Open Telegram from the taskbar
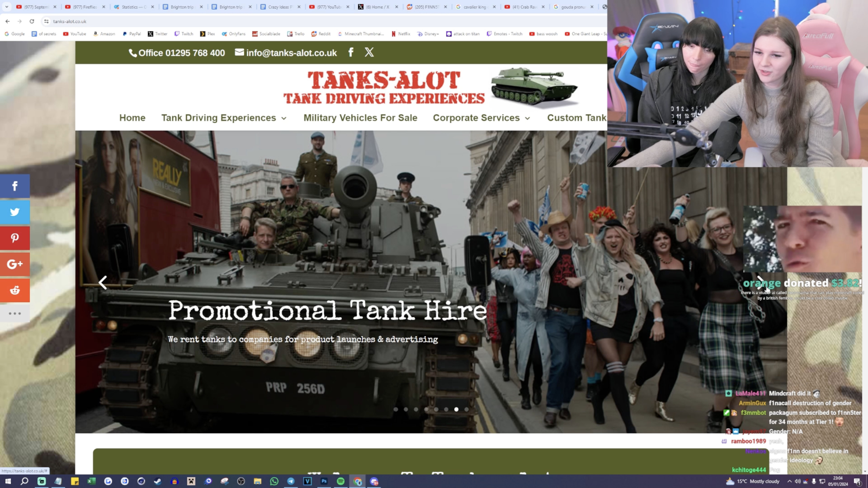 pyautogui.click(x=291, y=481)
